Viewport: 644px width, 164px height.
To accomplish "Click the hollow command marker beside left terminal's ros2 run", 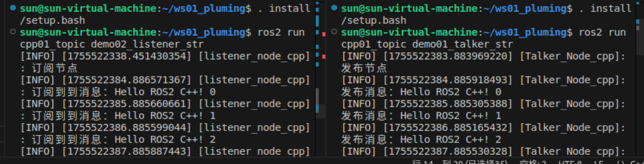I will coord(13,32).
